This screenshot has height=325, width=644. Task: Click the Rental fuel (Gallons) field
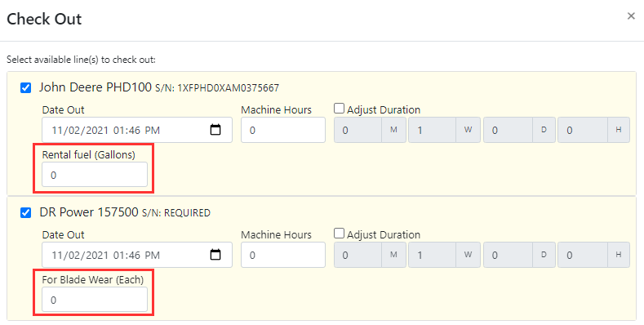95,175
